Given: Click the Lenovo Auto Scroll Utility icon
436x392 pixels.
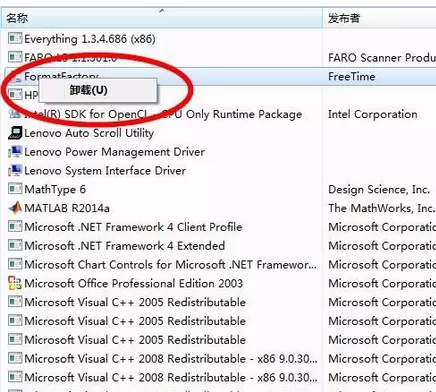Looking at the screenshot, I should (15, 133).
